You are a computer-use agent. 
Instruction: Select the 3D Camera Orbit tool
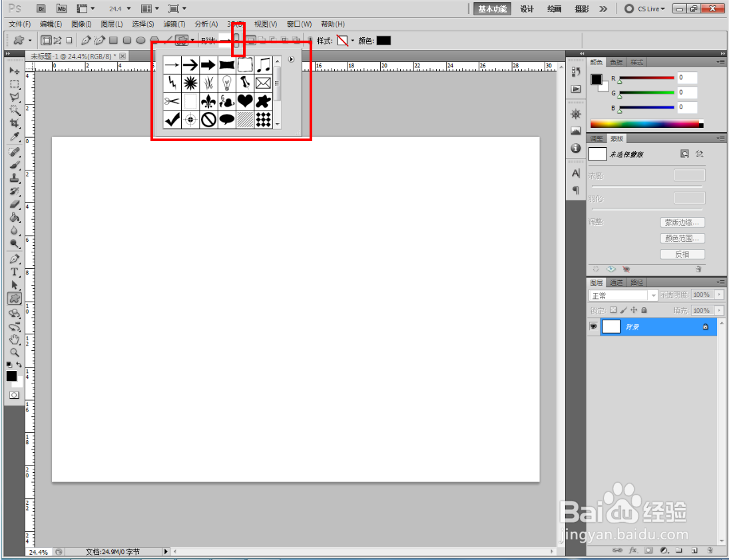[x=15, y=326]
